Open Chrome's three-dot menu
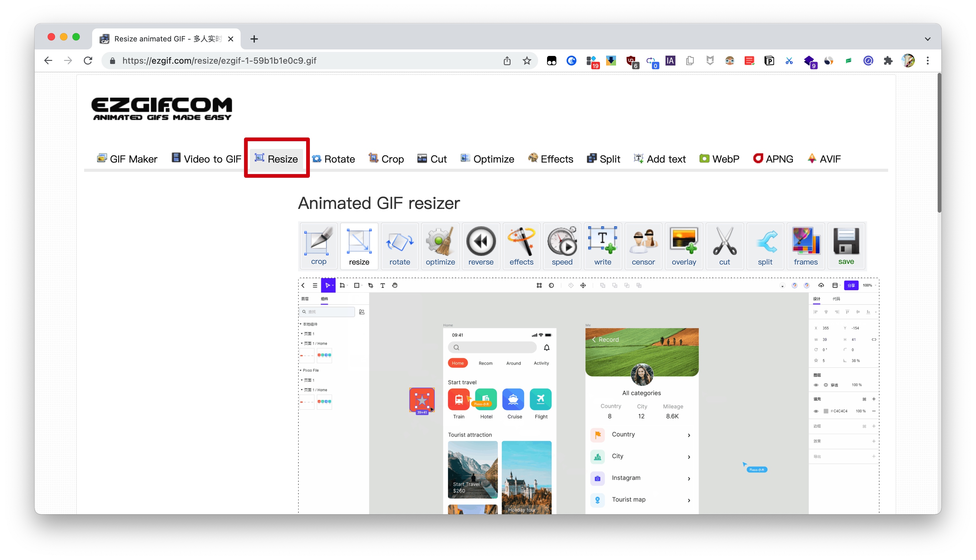Image resolution: width=976 pixels, height=560 pixels. (x=927, y=61)
